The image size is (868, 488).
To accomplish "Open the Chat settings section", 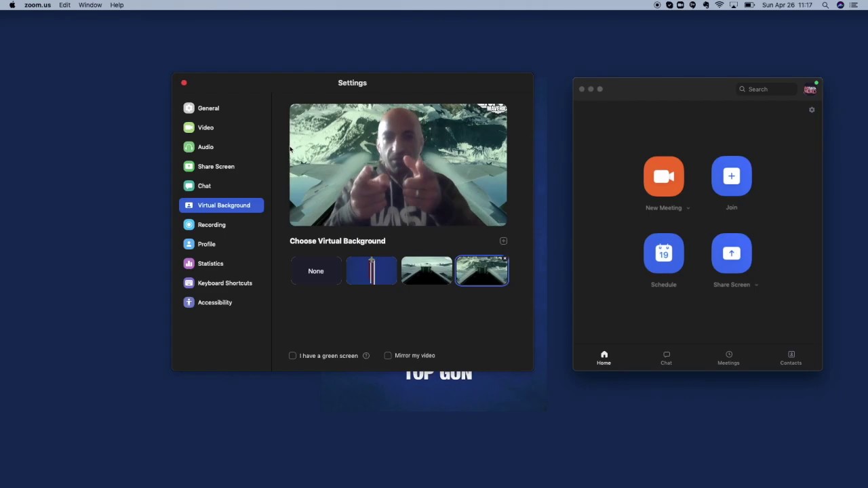I will (221, 186).
